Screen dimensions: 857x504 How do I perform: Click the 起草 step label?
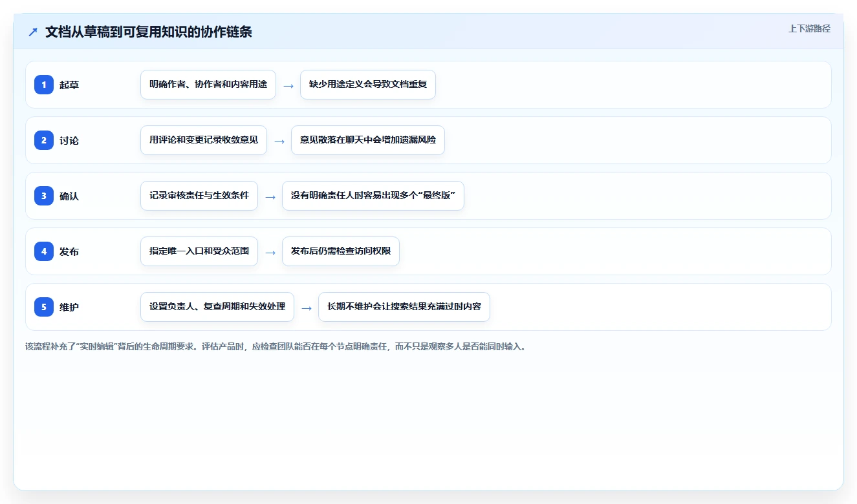click(x=69, y=85)
